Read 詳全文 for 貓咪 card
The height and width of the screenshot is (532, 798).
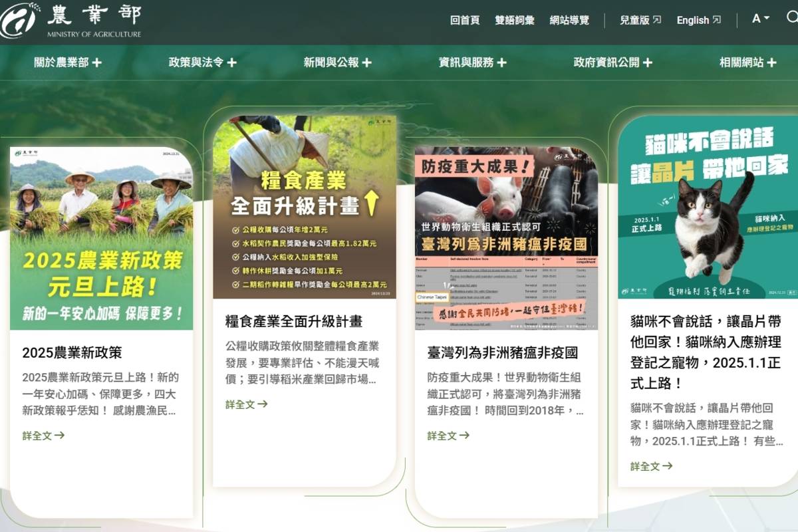point(651,467)
